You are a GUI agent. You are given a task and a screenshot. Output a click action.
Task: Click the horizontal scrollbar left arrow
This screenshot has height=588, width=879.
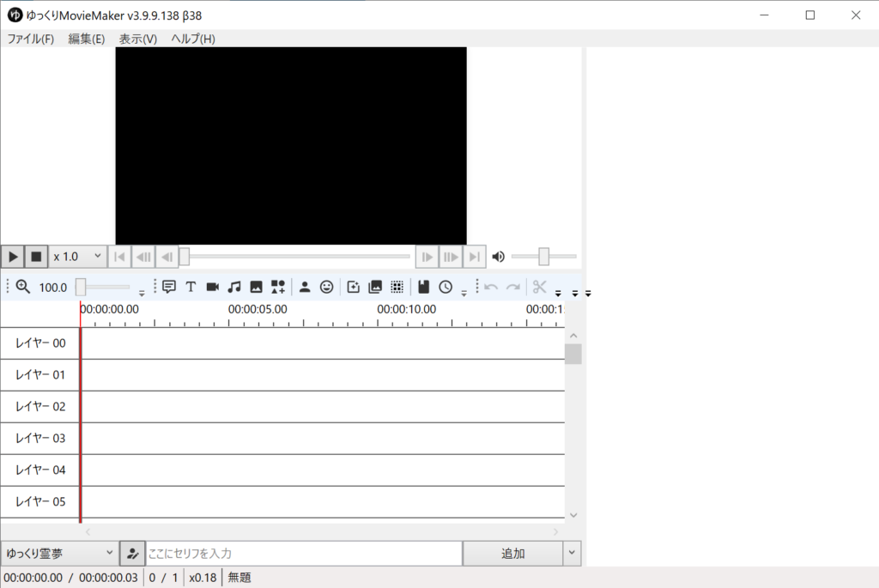coord(88,531)
